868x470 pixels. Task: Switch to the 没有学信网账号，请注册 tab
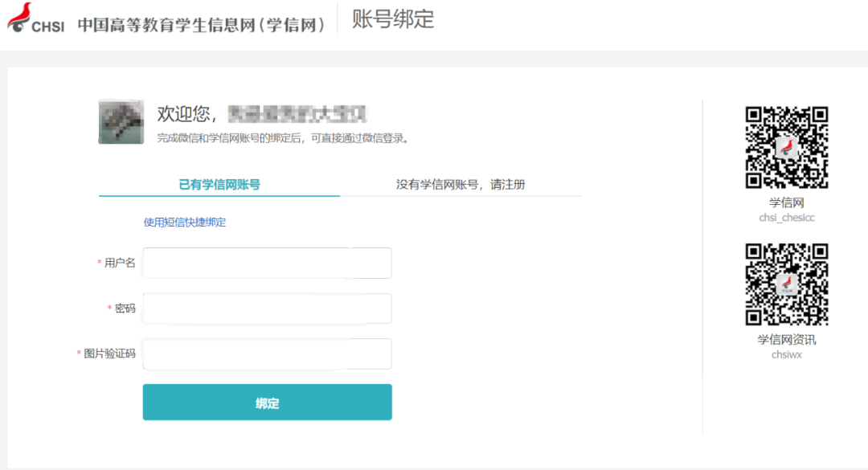pos(461,184)
